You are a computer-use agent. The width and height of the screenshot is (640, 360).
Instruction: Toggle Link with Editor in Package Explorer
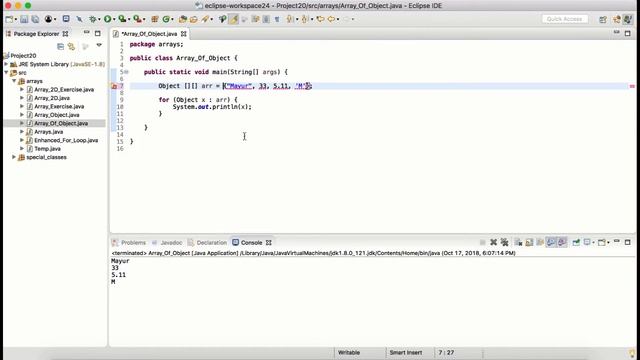pyautogui.click(x=71, y=47)
